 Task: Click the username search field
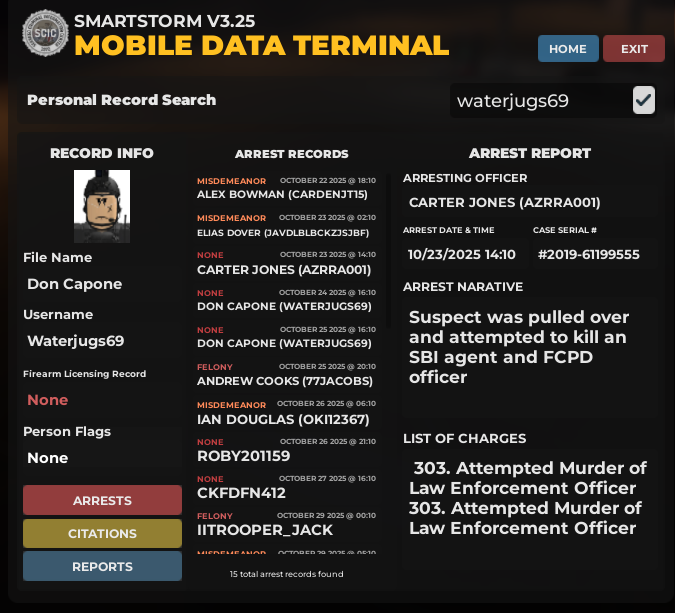(538, 100)
